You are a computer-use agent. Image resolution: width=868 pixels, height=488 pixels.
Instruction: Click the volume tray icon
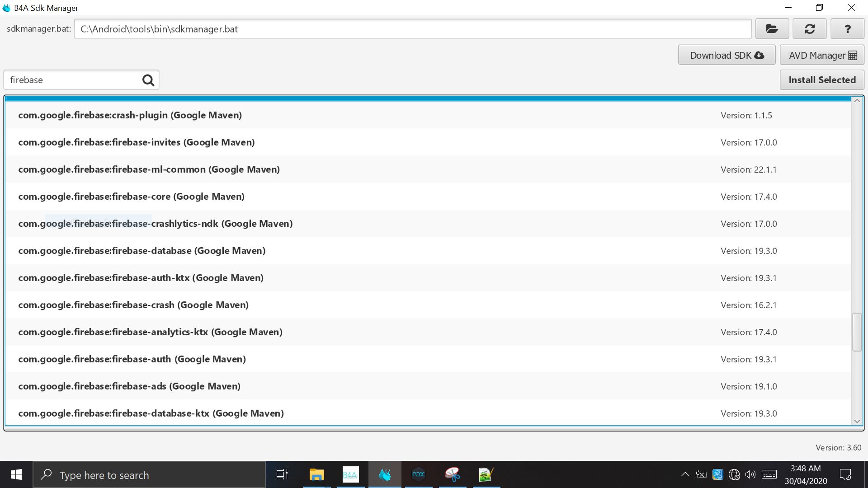[x=750, y=474]
